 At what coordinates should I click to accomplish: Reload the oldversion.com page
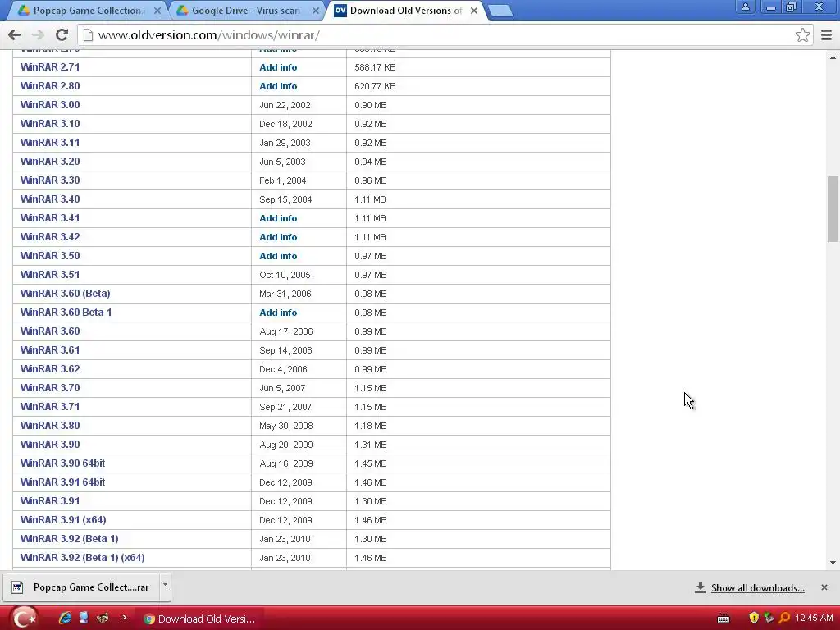[x=62, y=34]
